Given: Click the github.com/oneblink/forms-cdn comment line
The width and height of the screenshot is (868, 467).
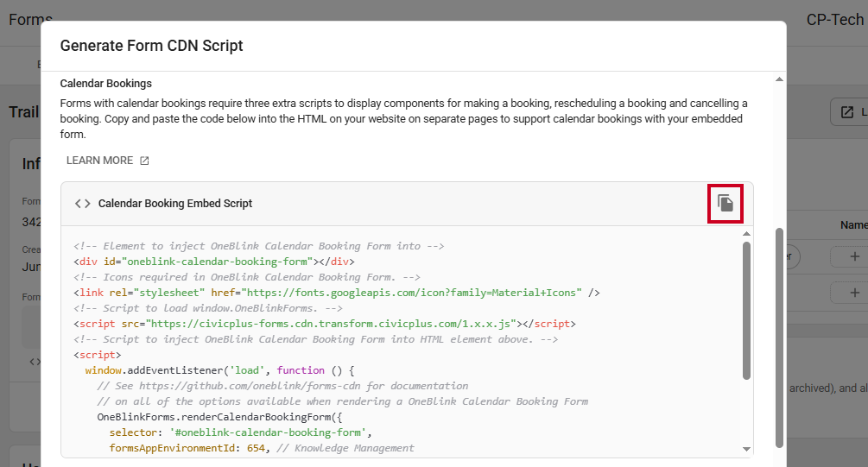Looking at the screenshot, I should click(x=283, y=386).
